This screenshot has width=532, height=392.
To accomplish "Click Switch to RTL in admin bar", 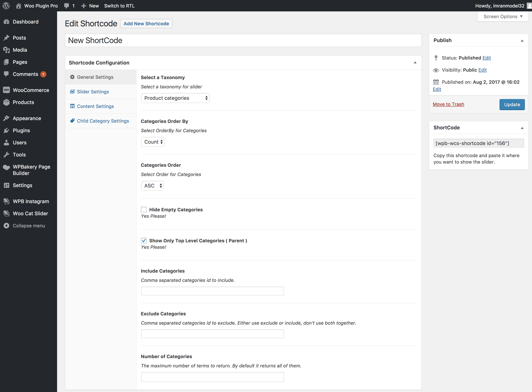I will [119, 6].
